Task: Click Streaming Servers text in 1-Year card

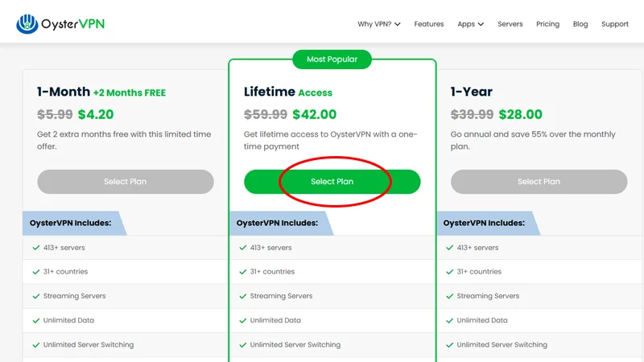Action: tap(488, 296)
